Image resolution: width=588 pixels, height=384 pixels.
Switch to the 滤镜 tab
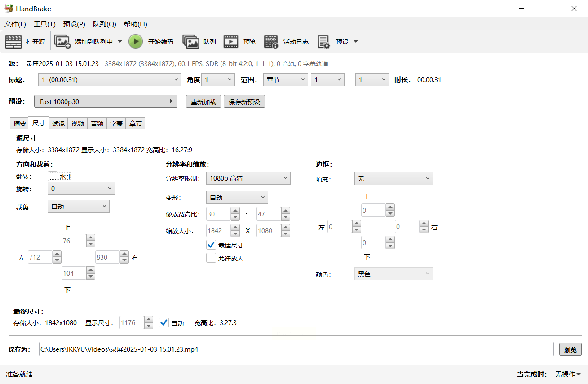click(58, 124)
